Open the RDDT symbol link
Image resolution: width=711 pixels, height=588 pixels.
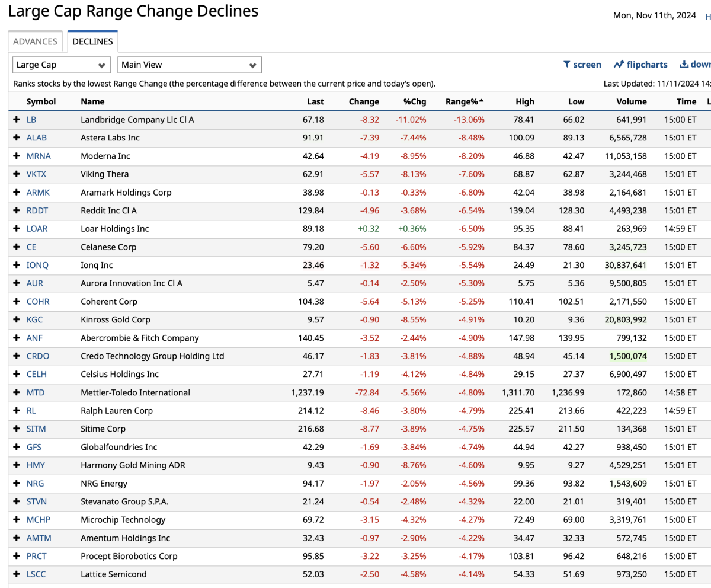click(x=37, y=210)
